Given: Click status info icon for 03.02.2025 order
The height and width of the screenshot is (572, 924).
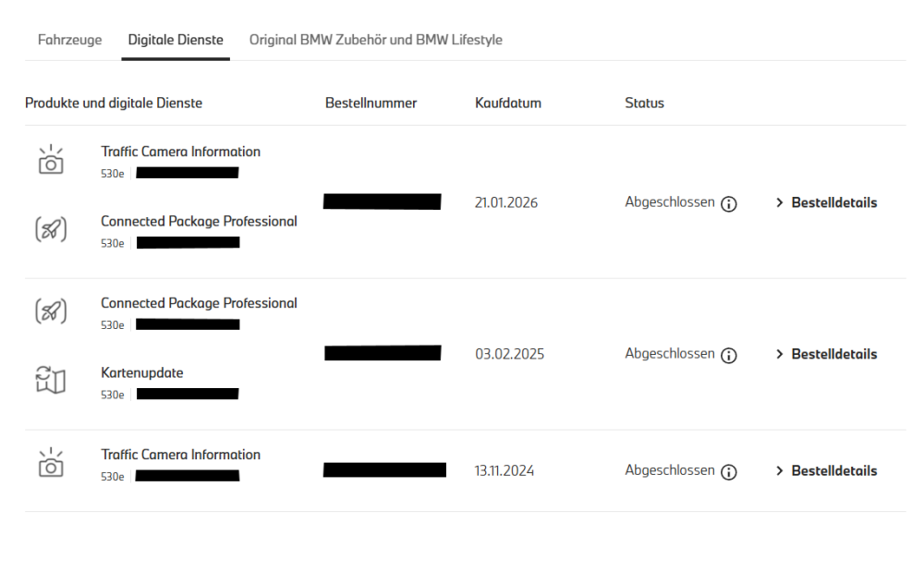Looking at the screenshot, I should 728,355.
